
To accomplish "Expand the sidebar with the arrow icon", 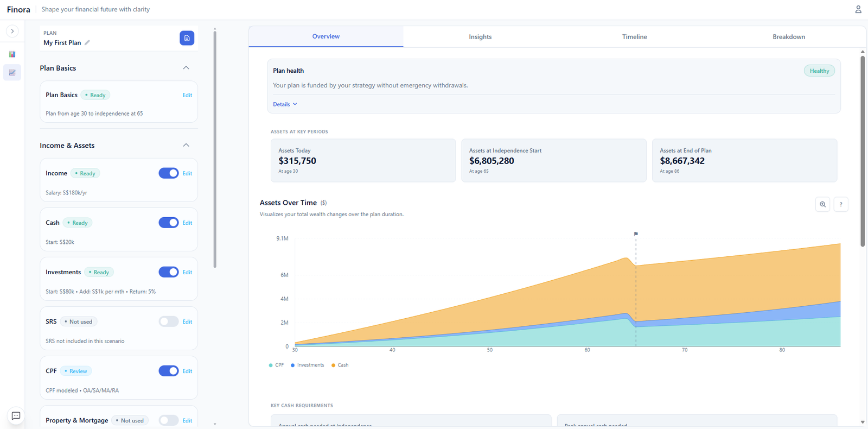I will pyautogui.click(x=12, y=31).
